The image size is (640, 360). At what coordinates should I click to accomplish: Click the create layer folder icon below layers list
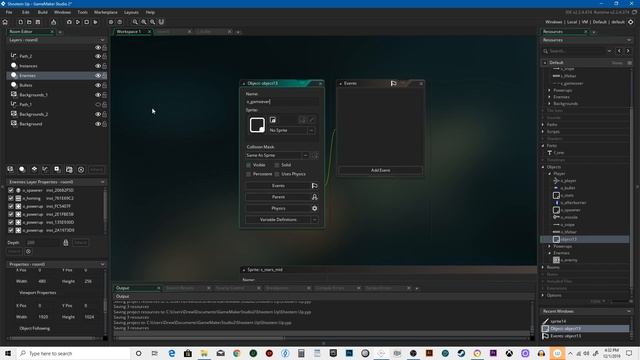coord(69,169)
